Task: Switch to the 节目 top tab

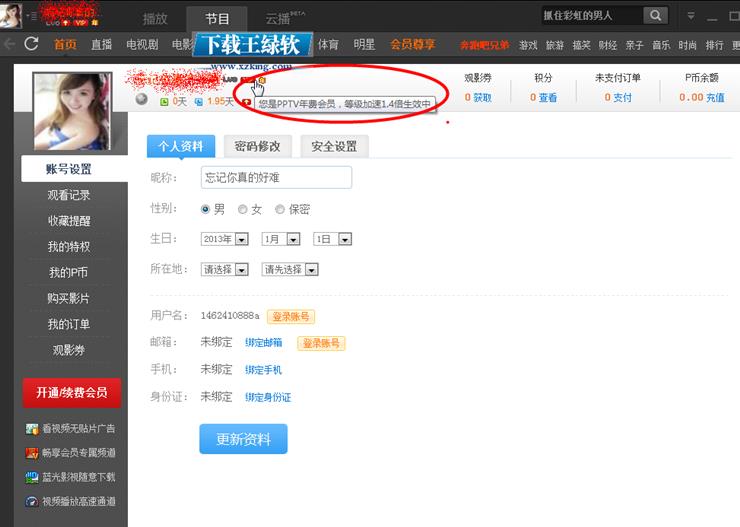Action: pyautogui.click(x=217, y=19)
